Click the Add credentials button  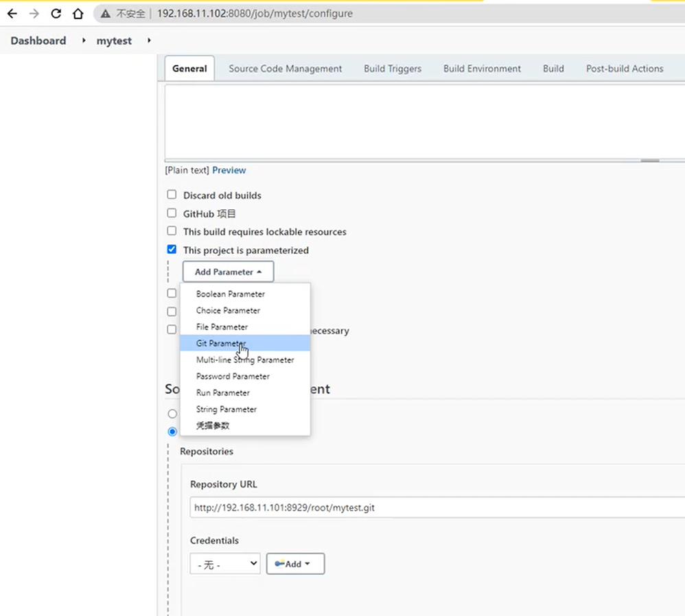[295, 564]
